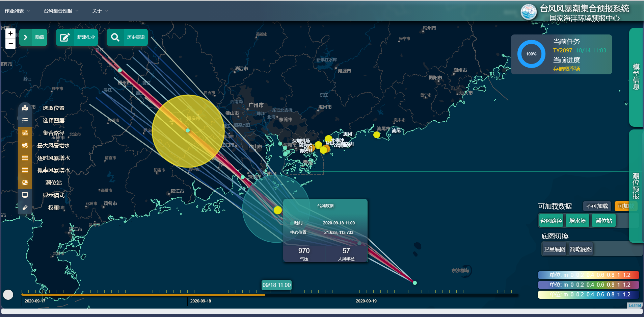Image resolution: width=644 pixels, height=317 pixels.
Task: Click the round play button left of timeline
Action: 8,295
